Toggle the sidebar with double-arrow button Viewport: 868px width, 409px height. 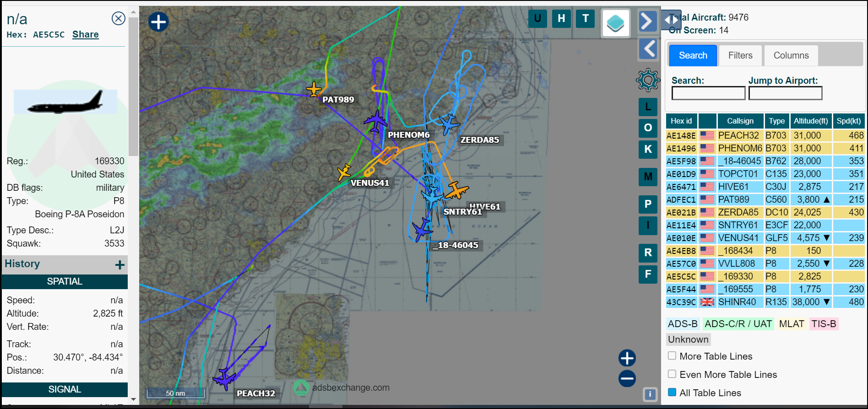click(671, 20)
